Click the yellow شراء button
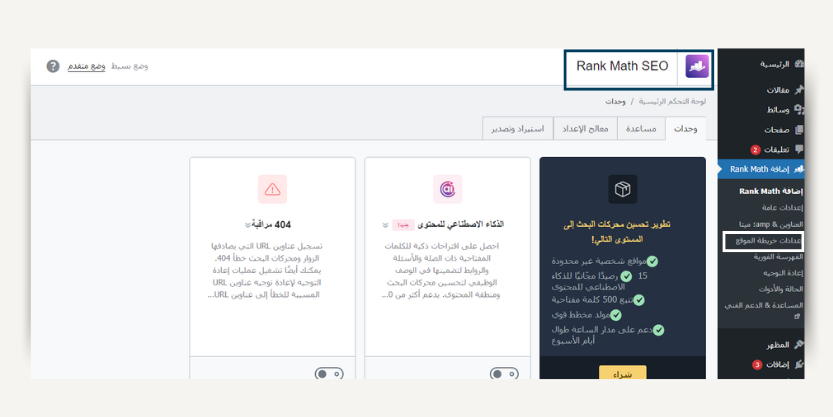 pos(623,372)
